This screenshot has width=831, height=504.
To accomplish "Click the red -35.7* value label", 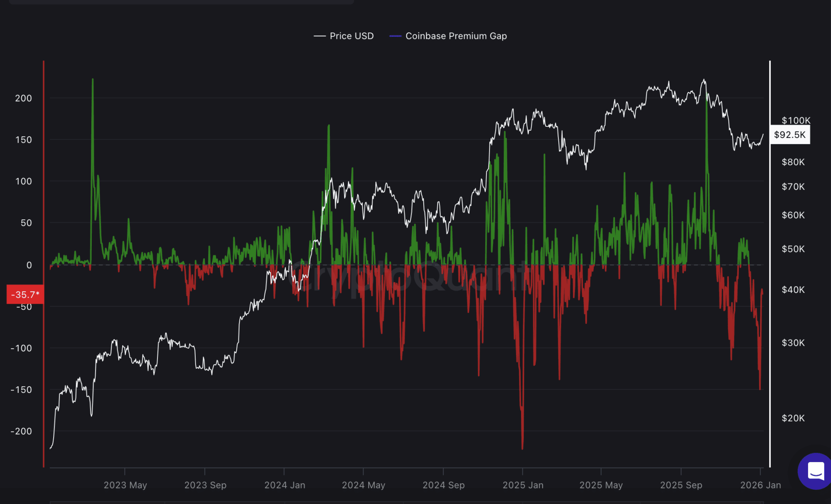I will pos(25,295).
